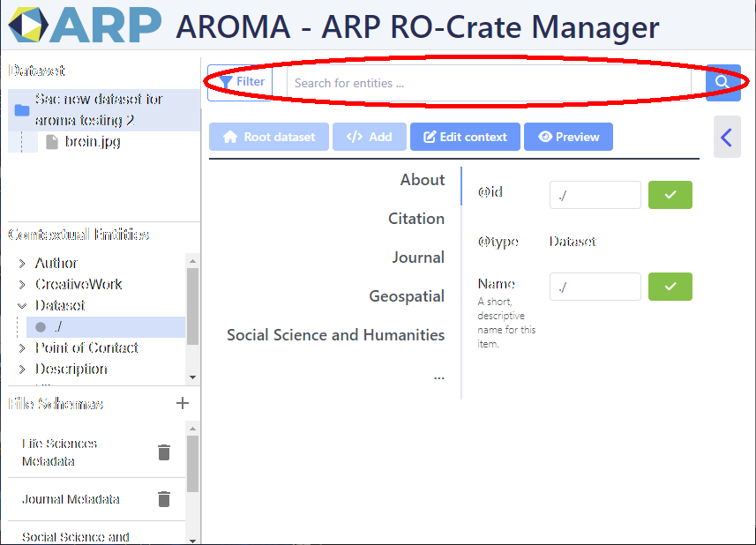
Task: Click the Dataset type value
Action: (x=573, y=242)
